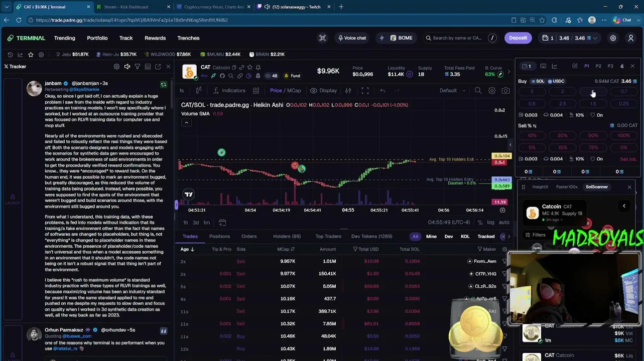Open the Tracker settings gear
This screenshot has height=361, width=644.
116,66
